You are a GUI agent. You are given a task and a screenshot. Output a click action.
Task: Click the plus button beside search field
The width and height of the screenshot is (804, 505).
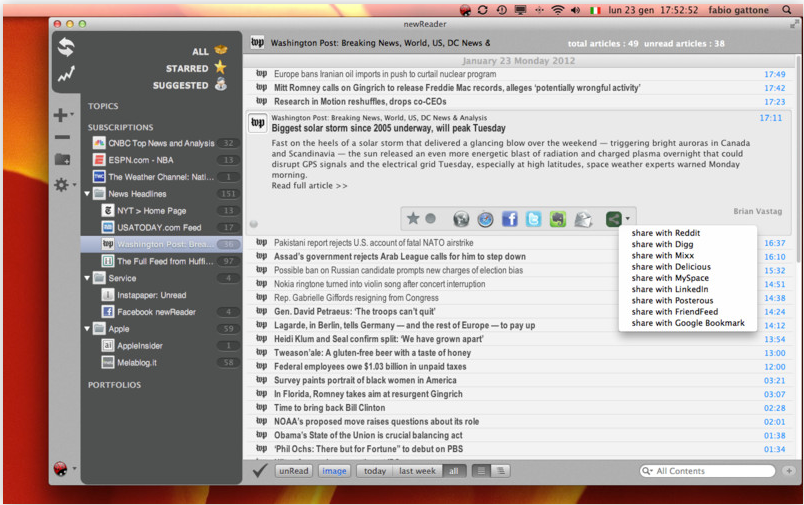789,471
